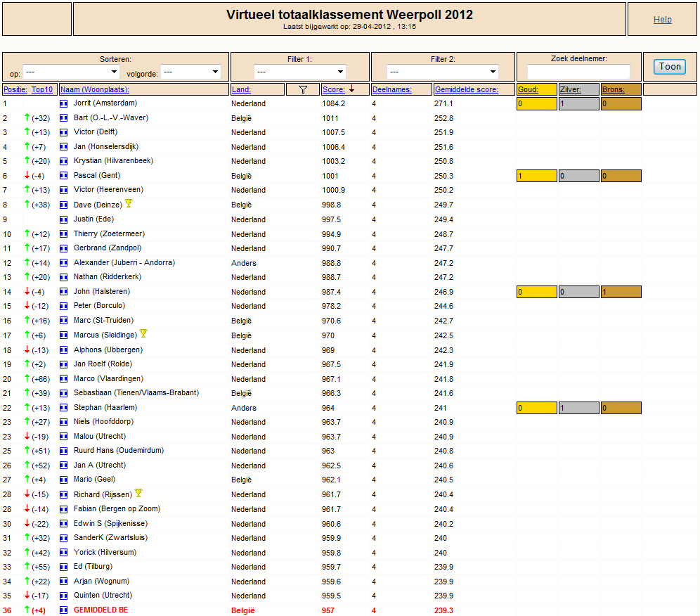Open blue detail icon beside Nathan (Ridderkerk)
The width and height of the screenshot is (700, 616).
coord(64,277)
